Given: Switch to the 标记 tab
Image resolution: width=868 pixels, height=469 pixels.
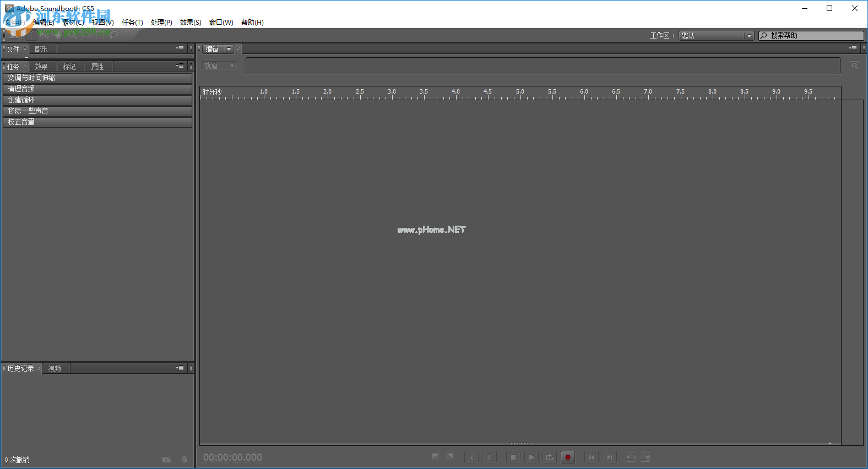Looking at the screenshot, I should click(70, 67).
